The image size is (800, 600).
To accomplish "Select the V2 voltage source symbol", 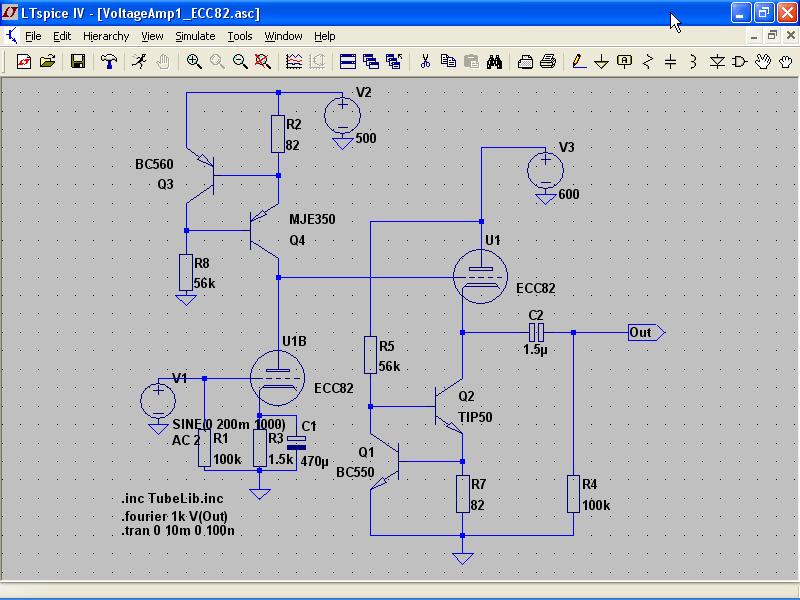I will point(342,115).
